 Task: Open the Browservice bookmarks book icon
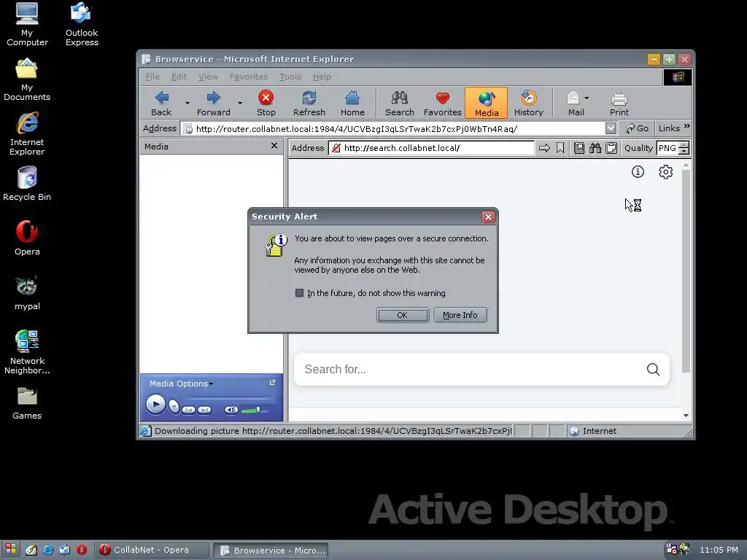[x=578, y=148]
